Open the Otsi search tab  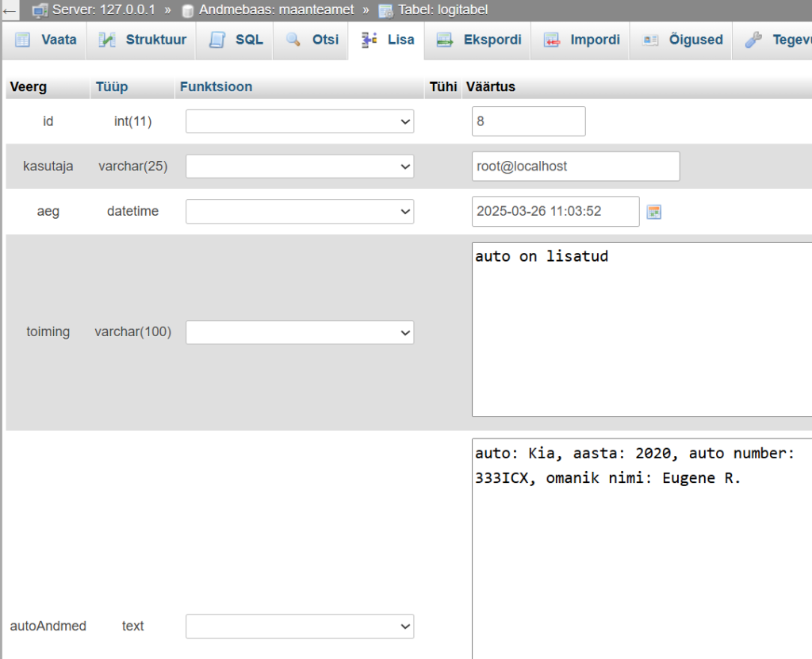coord(313,40)
